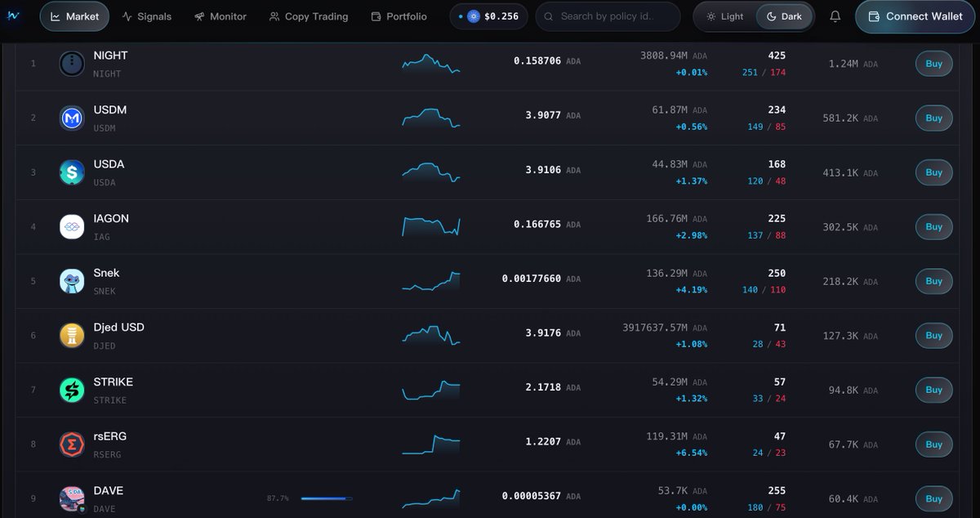Click the app logo in top-left corner
This screenshot has height=518, width=980.
coord(12,16)
